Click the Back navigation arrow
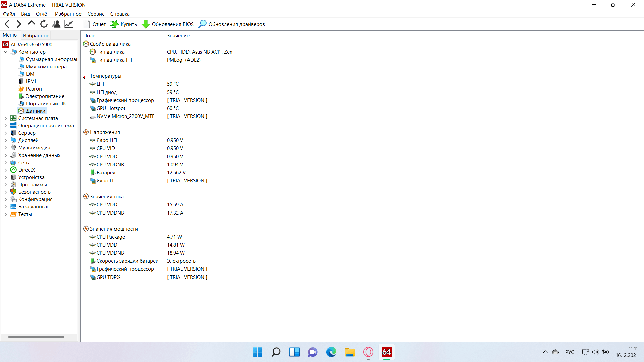 (7, 24)
